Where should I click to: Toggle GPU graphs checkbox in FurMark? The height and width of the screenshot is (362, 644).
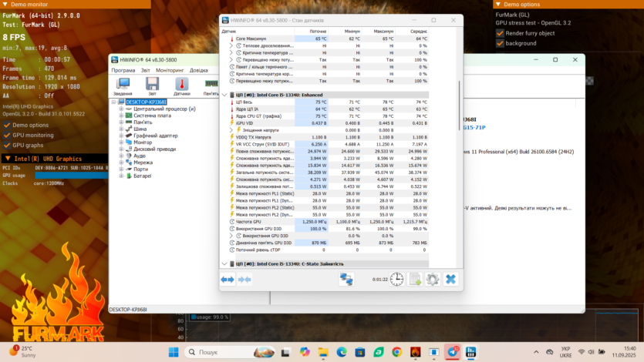7,145
